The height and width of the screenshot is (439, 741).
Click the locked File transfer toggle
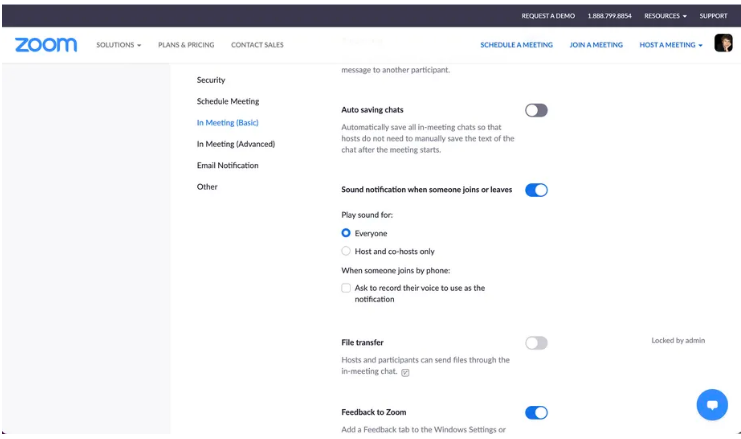(x=536, y=343)
